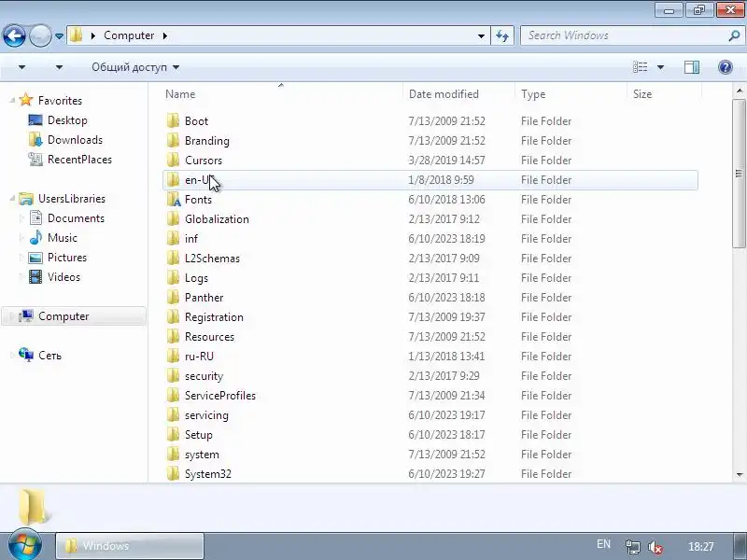This screenshot has width=747, height=560.
Task: Select the Cursors folder icon
Action: click(173, 160)
